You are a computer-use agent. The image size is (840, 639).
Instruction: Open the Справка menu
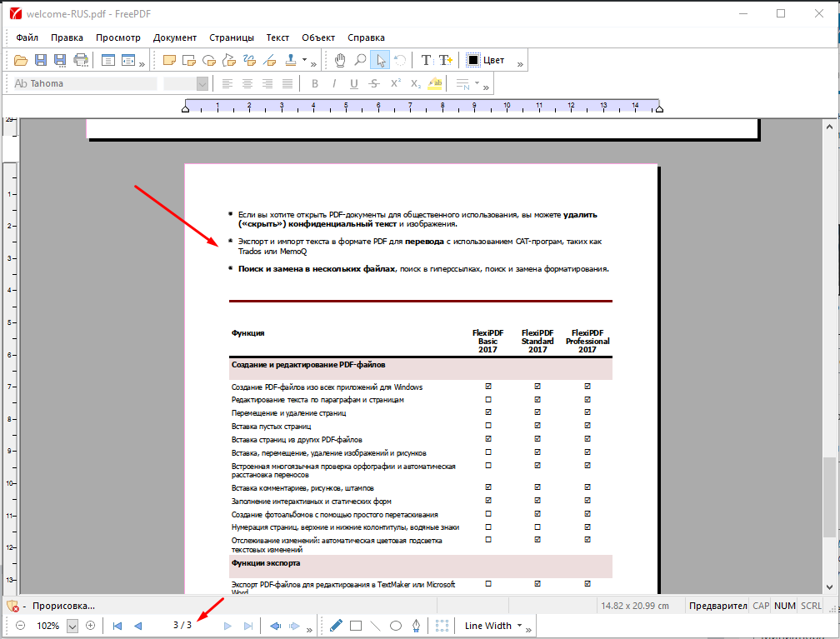click(x=366, y=37)
